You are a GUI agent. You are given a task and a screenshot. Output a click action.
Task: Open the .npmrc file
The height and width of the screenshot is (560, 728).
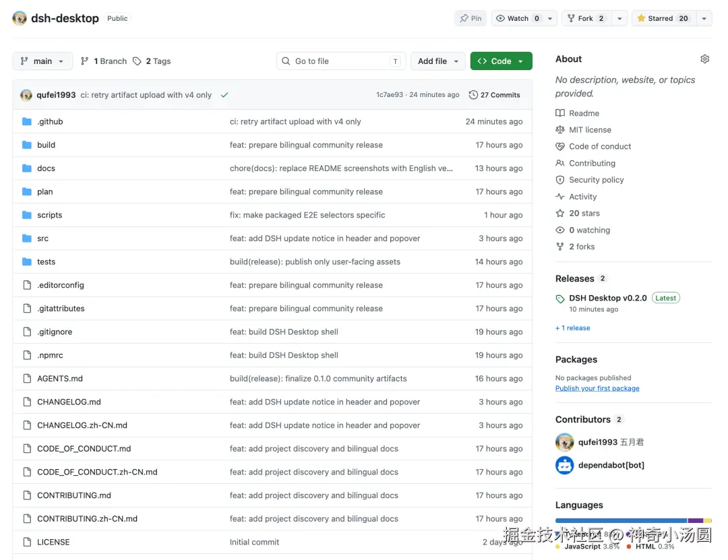point(50,355)
